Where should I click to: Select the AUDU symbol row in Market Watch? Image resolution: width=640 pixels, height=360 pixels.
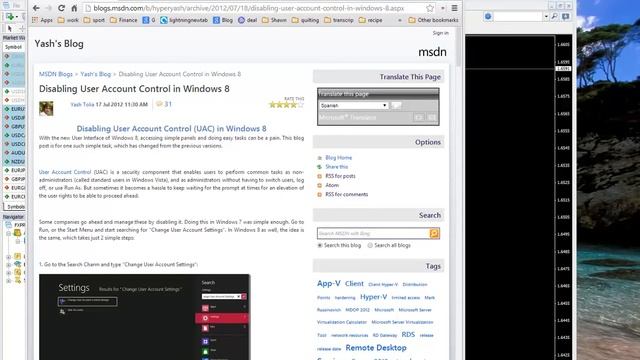click(x=14, y=153)
